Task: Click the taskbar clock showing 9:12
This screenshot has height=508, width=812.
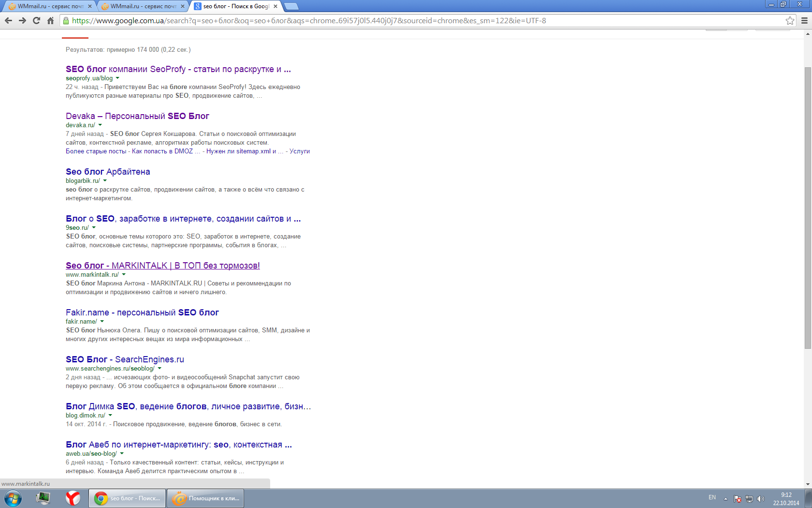Action: 786,499
